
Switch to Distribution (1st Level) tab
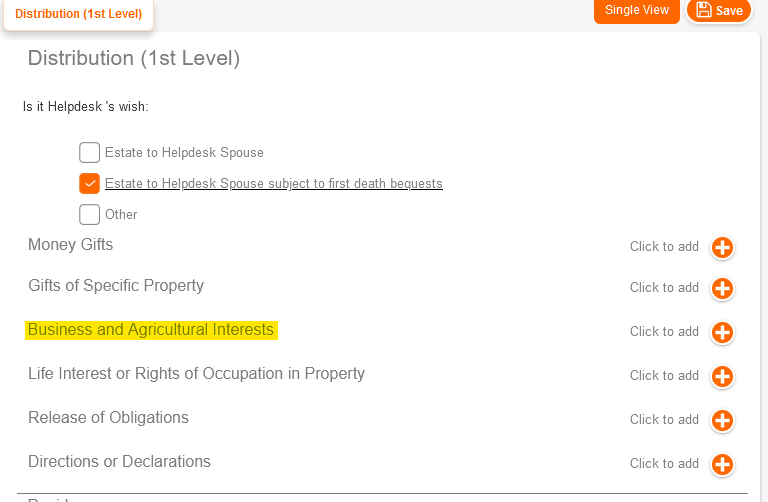click(x=79, y=14)
